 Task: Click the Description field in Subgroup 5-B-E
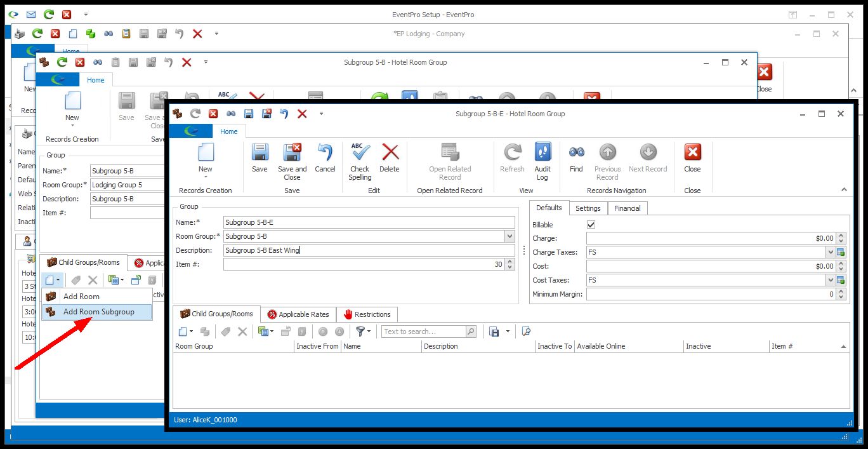(x=369, y=250)
